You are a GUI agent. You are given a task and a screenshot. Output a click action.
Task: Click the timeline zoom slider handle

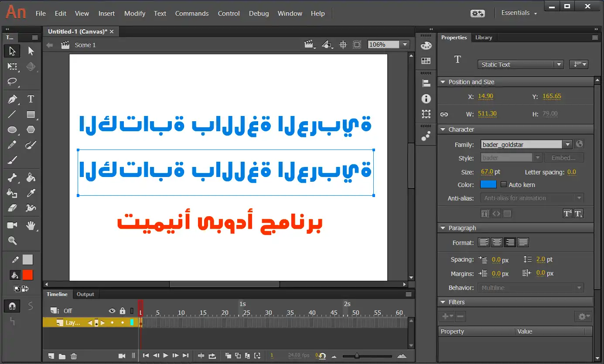[x=357, y=356]
